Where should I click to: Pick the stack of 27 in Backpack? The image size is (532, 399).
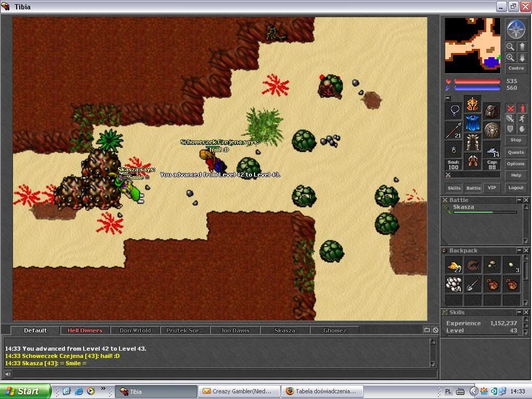coord(454,265)
